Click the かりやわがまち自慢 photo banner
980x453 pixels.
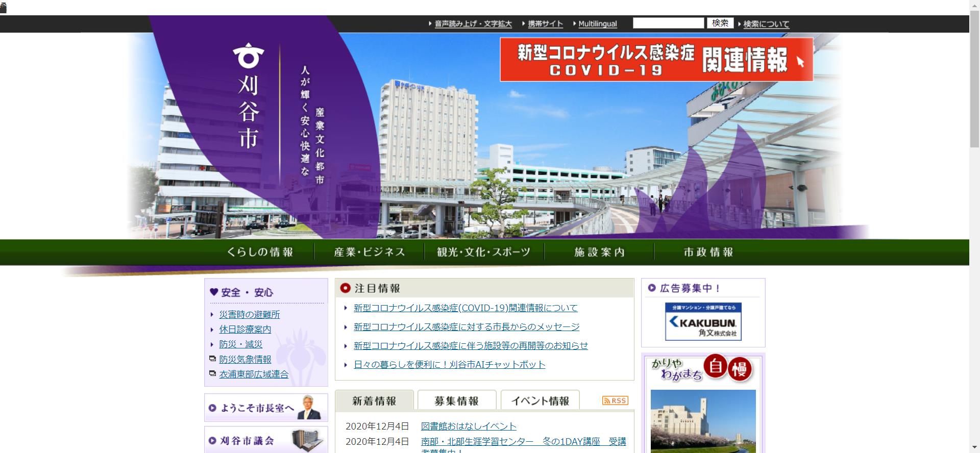pos(703,403)
